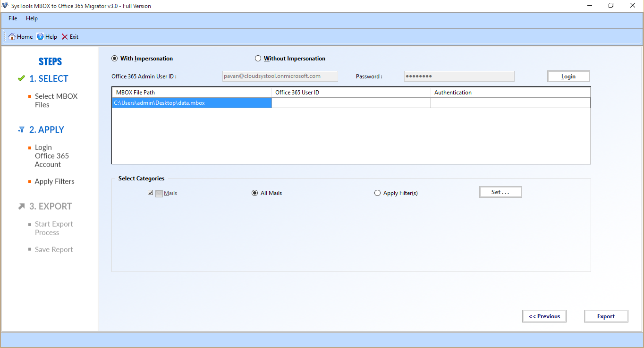Click the Office 365 Admin User ID field
The image size is (644, 348).
tap(280, 76)
